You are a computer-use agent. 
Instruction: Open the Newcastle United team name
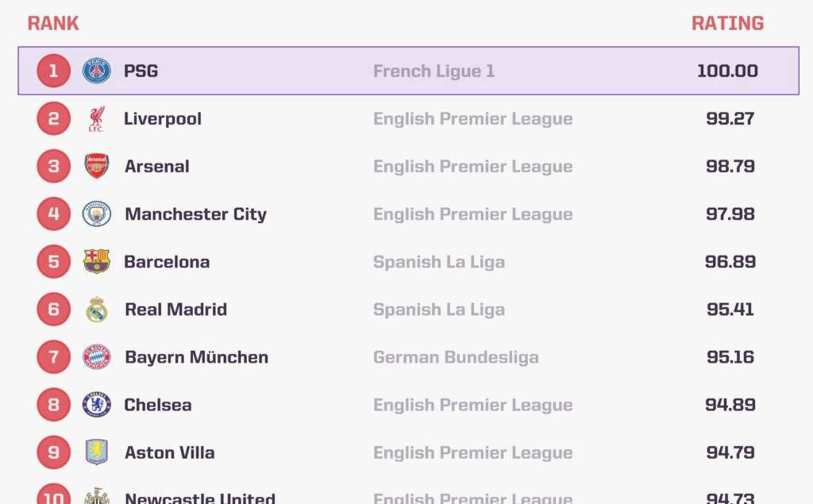click(199, 498)
